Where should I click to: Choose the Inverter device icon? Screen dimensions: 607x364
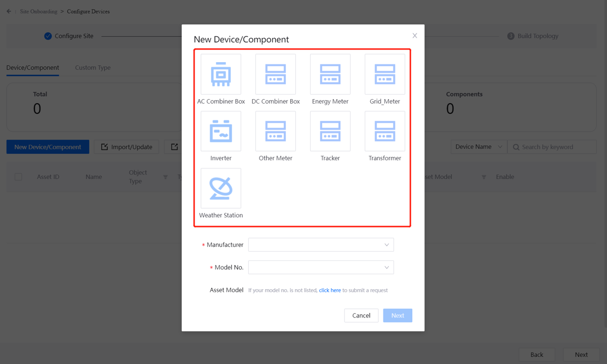coord(221,131)
